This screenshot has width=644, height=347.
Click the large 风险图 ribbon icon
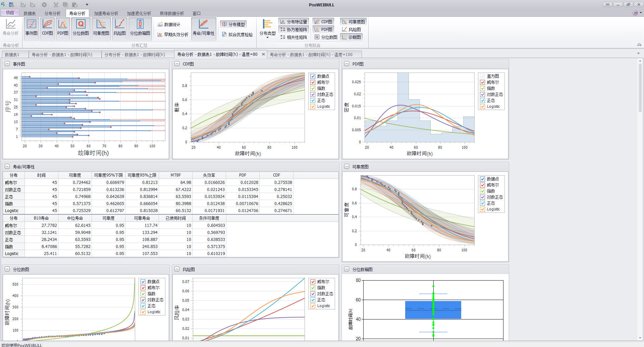coord(119,29)
